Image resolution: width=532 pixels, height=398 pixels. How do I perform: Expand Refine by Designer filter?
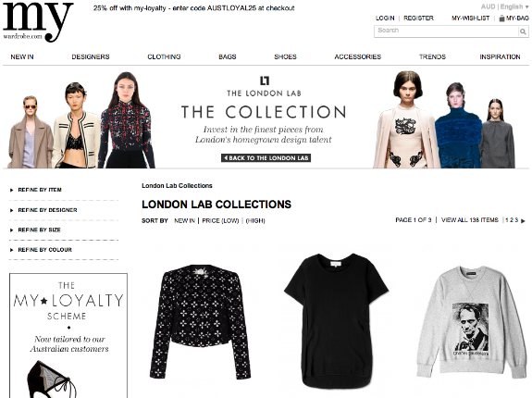tap(43, 210)
